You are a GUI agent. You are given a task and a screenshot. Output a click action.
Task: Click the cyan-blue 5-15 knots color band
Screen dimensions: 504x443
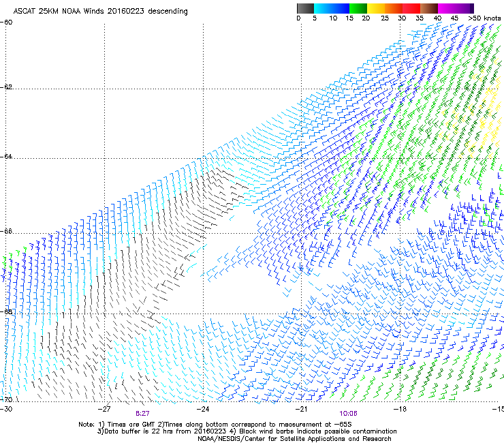(332, 8)
